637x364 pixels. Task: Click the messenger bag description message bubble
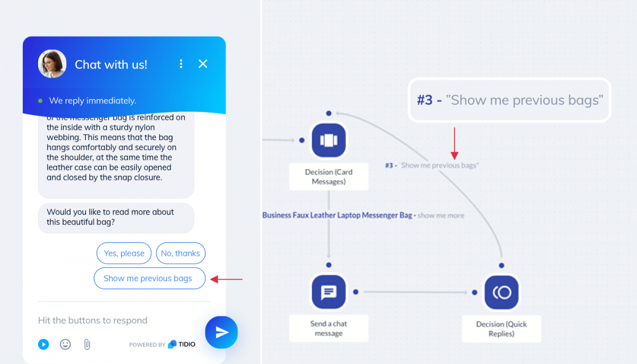point(116,155)
